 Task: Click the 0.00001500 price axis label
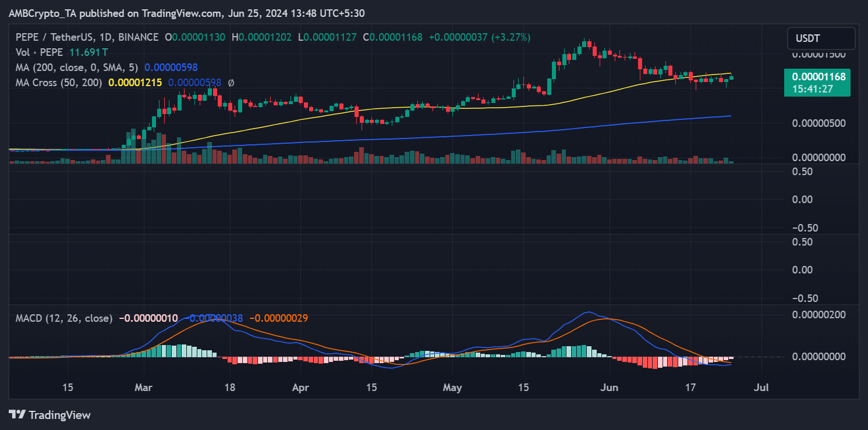(x=819, y=54)
